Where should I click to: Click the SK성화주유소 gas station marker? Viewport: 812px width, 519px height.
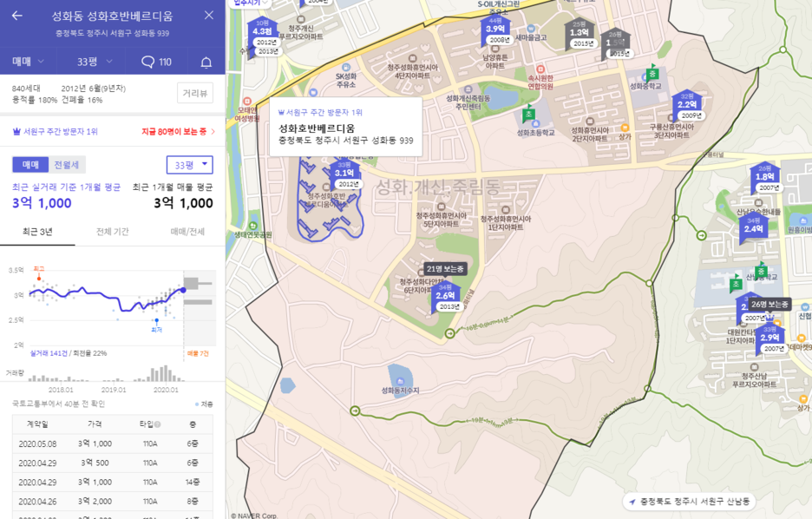click(346, 68)
